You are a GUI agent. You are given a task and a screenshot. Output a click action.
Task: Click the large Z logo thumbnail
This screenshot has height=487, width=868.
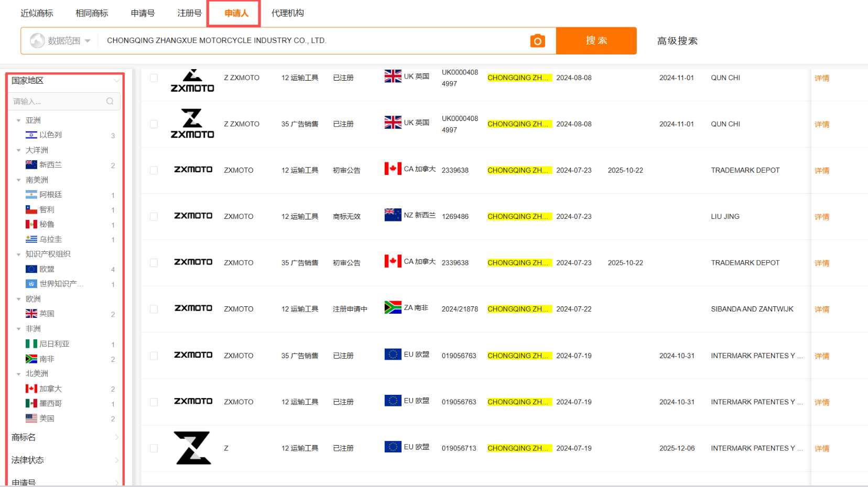point(192,448)
